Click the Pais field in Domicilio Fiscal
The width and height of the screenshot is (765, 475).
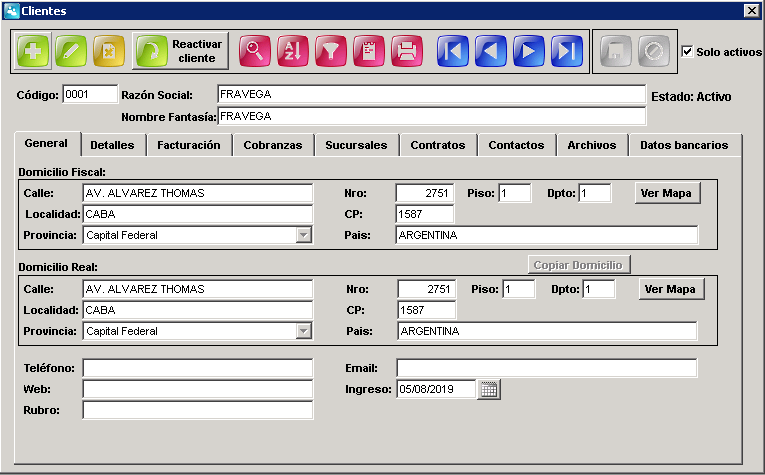pyautogui.click(x=546, y=235)
